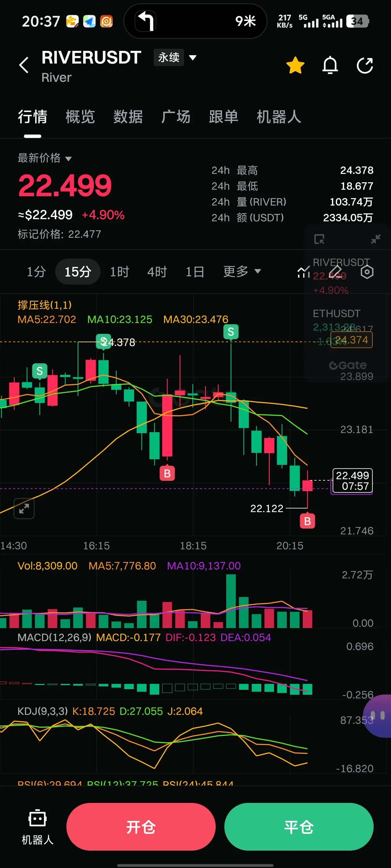The image size is (391, 868).
Task: Tap the S marker above the tall green wick
Action: 231,332
